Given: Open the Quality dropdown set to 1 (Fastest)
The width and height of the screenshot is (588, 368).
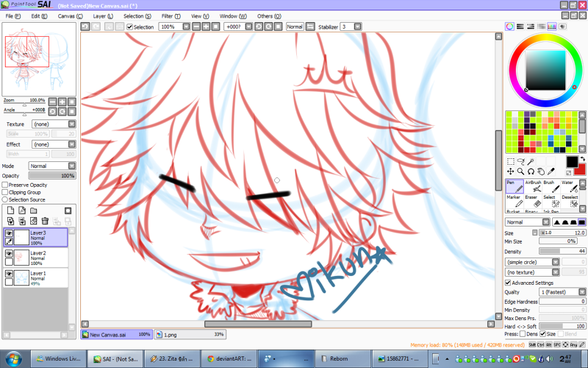Looking at the screenshot, I should (x=562, y=291).
